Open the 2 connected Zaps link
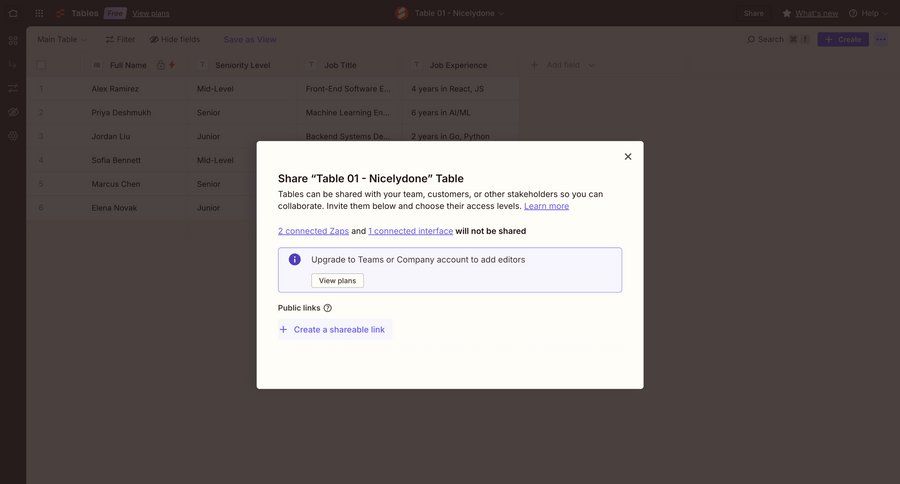 [x=313, y=231]
